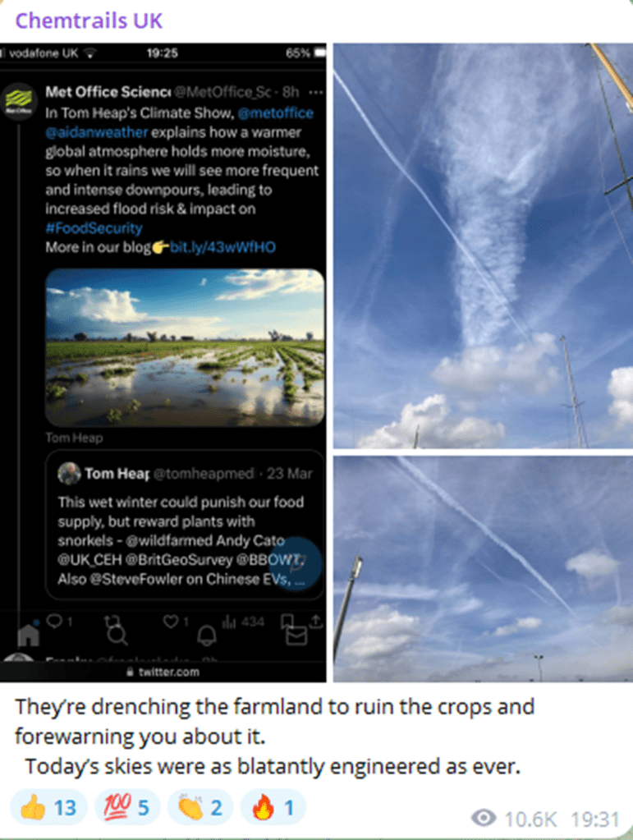The height and width of the screenshot is (840, 633).
Task: Click the heart like icon on tweet
Action: coord(170,622)
